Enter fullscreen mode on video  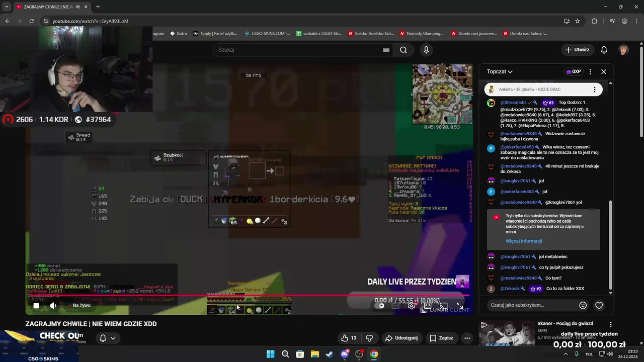click(459, 305)
